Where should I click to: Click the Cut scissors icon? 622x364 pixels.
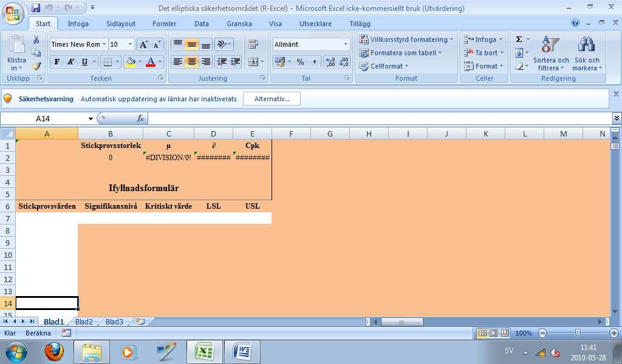tap(36, 39)
